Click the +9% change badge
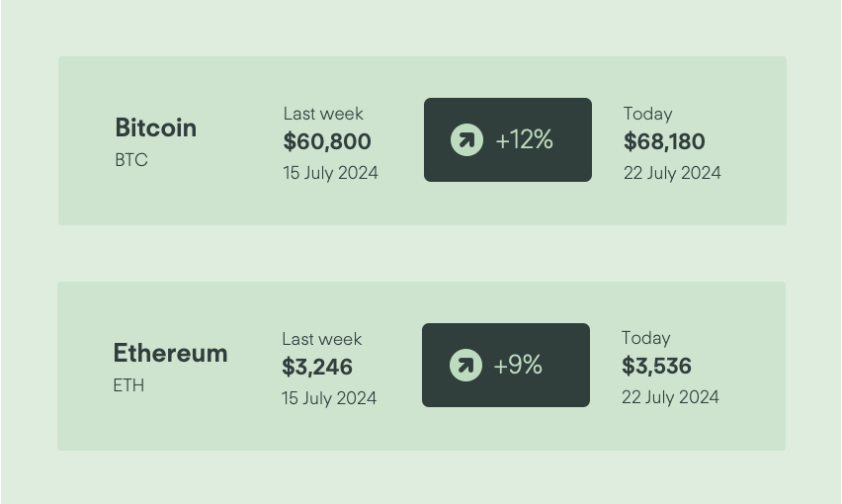The width and height of the screenshot is (842, 504). tap(506, 365)
